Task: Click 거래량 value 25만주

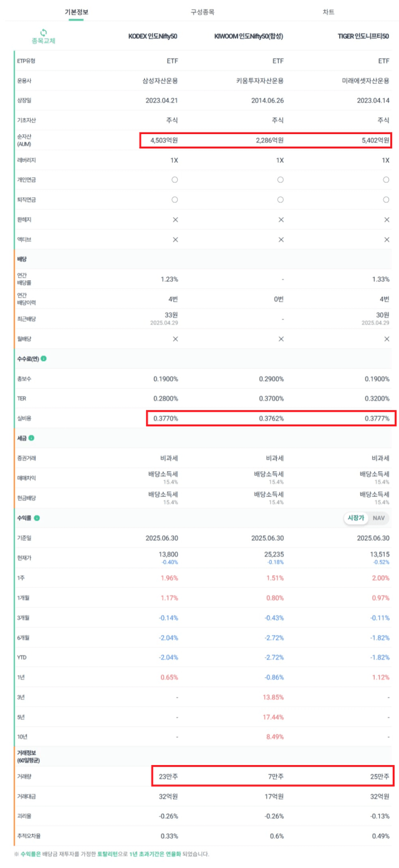Action: click(x=380, y=777)
